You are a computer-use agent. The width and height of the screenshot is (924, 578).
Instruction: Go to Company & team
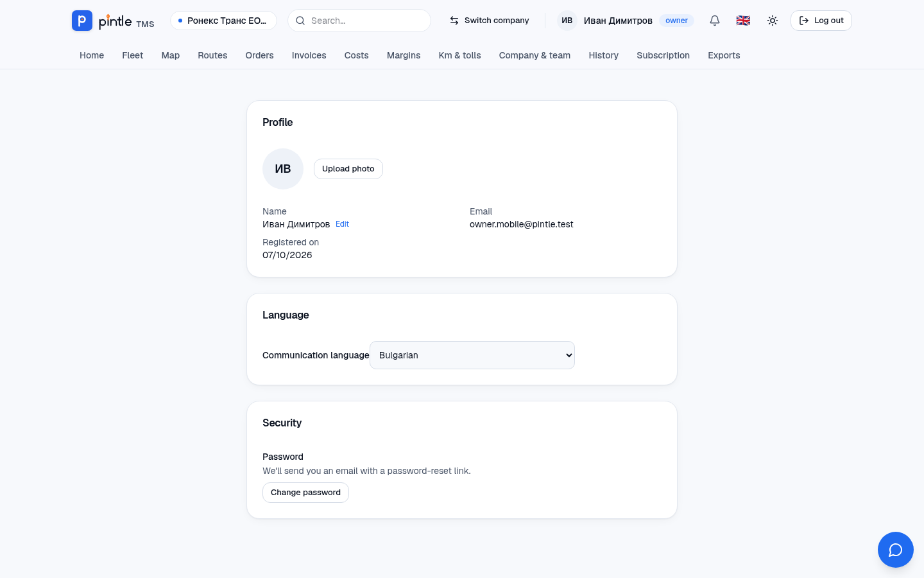tap(535, 55)
